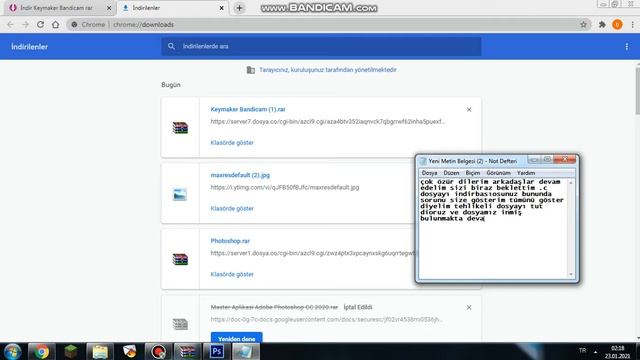Click the Notepad scrollbar down arrow
This screenshot has width=640, height=360.
tap(571, 274)
